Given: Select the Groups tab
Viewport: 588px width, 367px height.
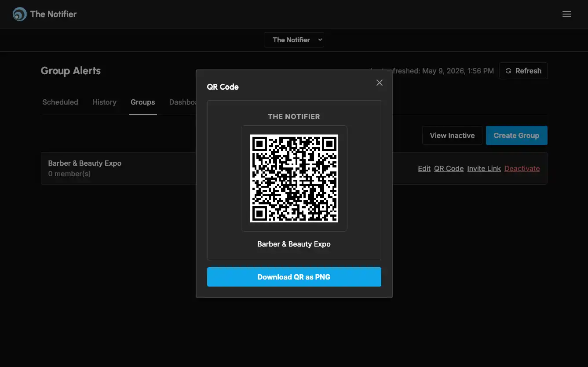Looking at the screenshot, I should (142, 102).
